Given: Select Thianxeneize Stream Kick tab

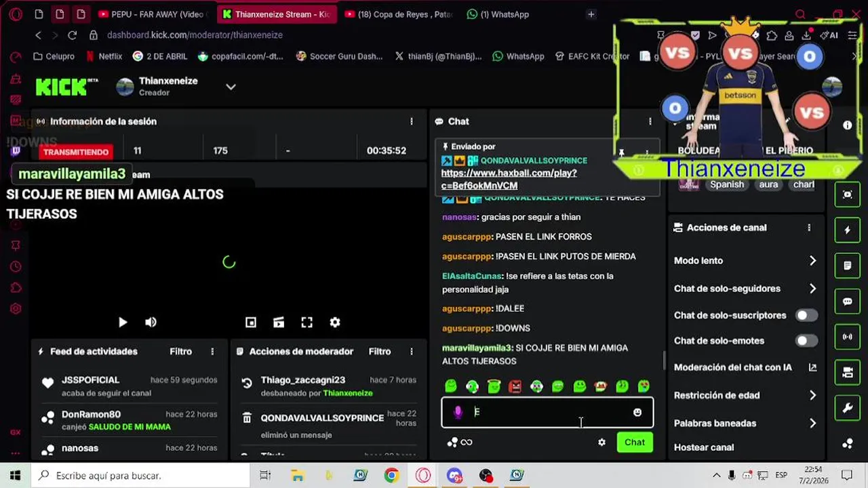Looking at the screenshot, I should [x=277, y=14].
